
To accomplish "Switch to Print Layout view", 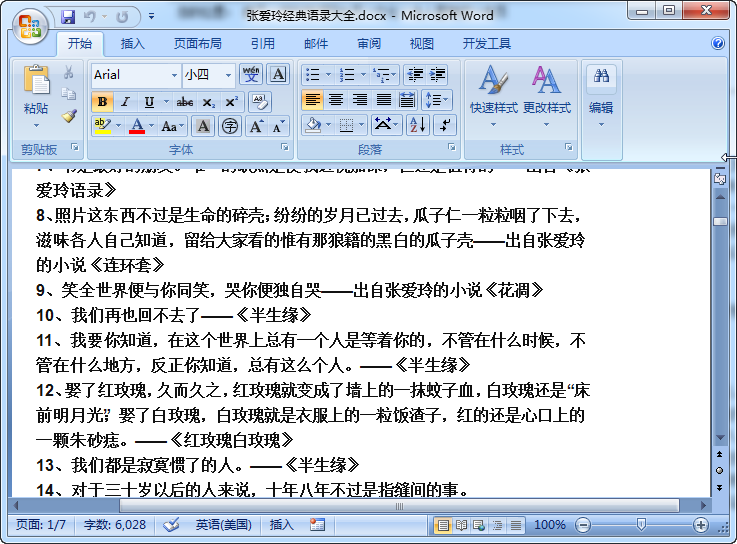I will click(x=443, y=525).
